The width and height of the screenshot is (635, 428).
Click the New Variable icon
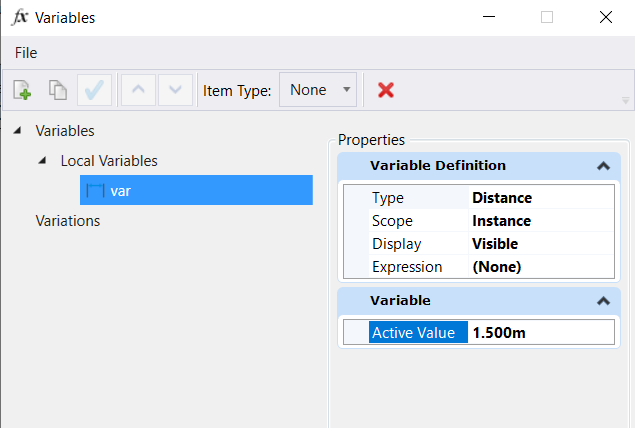22,90
